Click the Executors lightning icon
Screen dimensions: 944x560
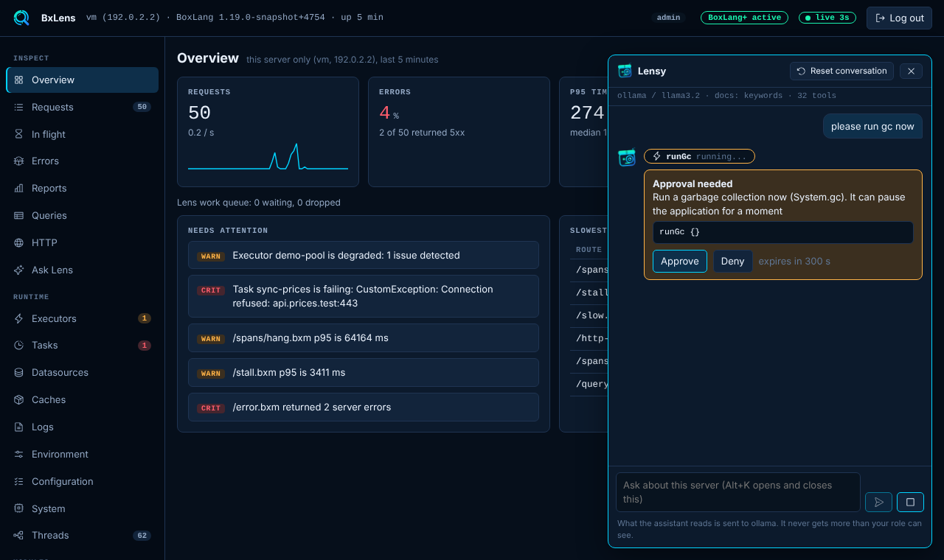coord(19,318)
